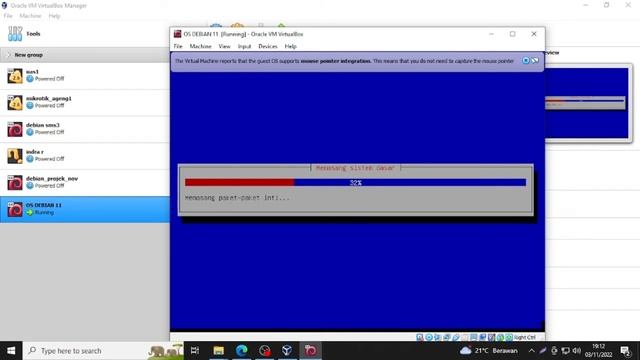The height and width of the screenshot is (360, 640).
Task: Open View menu in the VM window
Action: click(x=224, y=47)
